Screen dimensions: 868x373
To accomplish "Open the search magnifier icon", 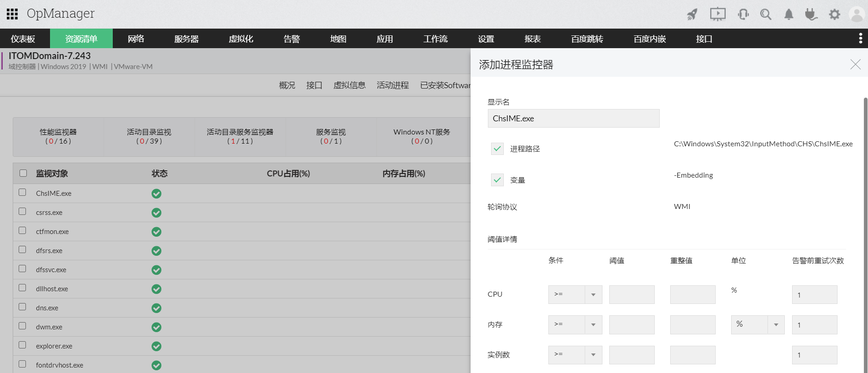I will (766, 15).
